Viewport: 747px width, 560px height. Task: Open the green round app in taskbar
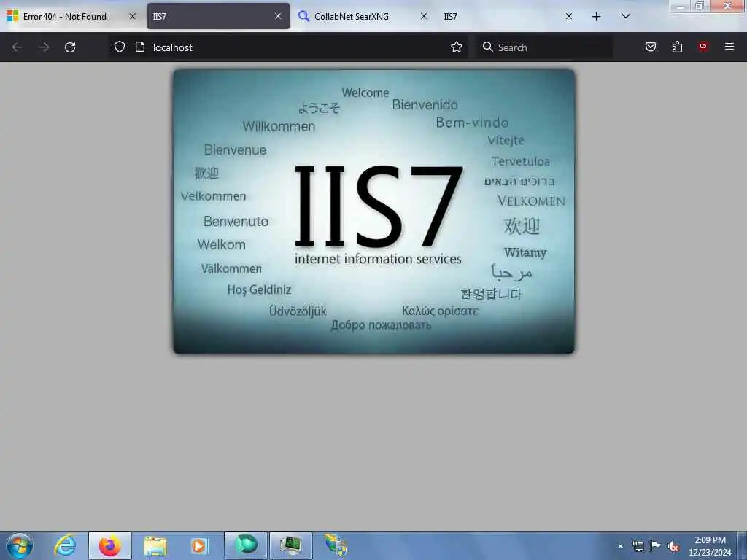246,545
